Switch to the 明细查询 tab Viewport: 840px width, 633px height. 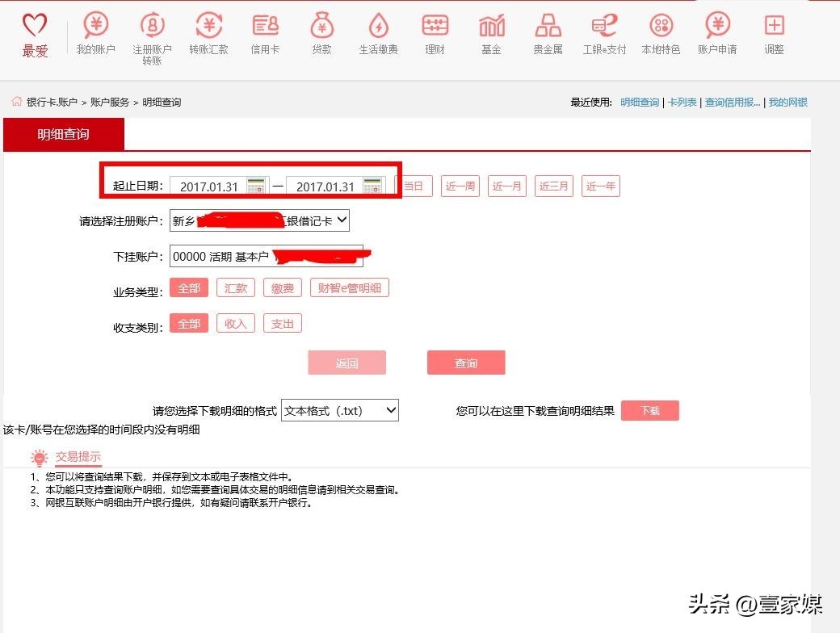click(x=64, y=135)
